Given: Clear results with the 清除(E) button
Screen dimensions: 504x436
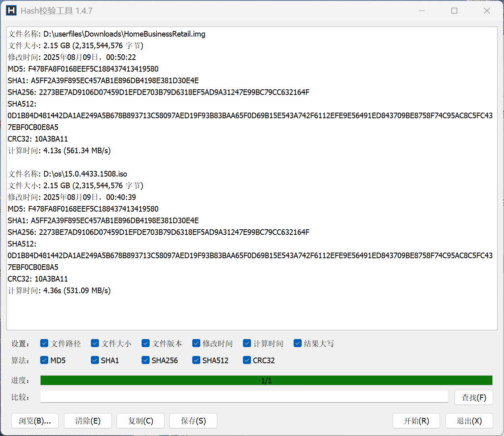Looking at the screenshot, I should pos(88,421).
